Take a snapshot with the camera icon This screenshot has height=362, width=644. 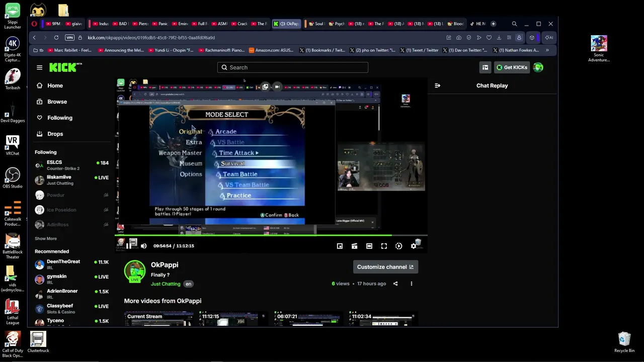point(459,38)
